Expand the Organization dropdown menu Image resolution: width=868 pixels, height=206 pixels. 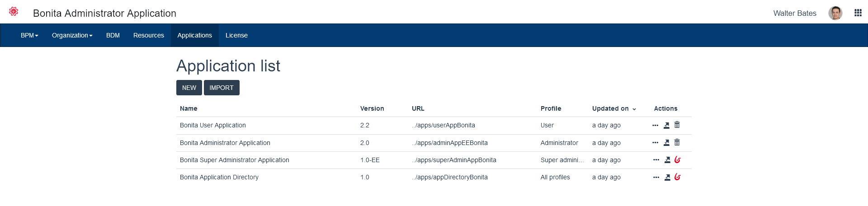(x=72, y=35)
